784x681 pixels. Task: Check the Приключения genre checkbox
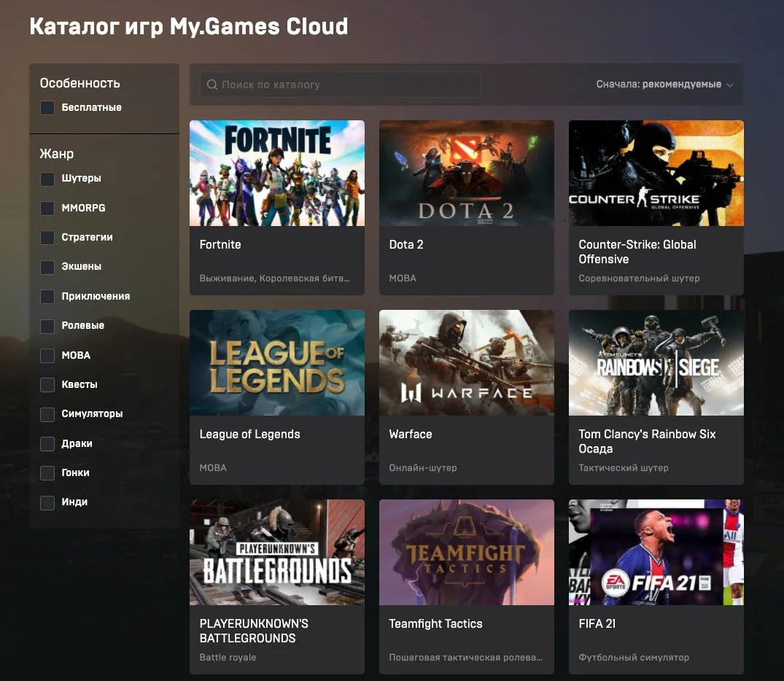point(47,297)
